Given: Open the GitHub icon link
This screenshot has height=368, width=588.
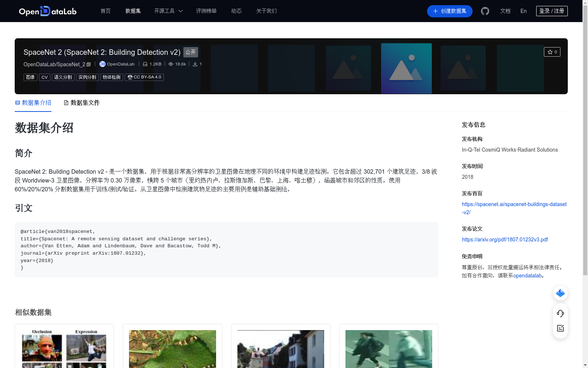Looking at the screenshot, I should pyautogui.click(x=485, y=11).
